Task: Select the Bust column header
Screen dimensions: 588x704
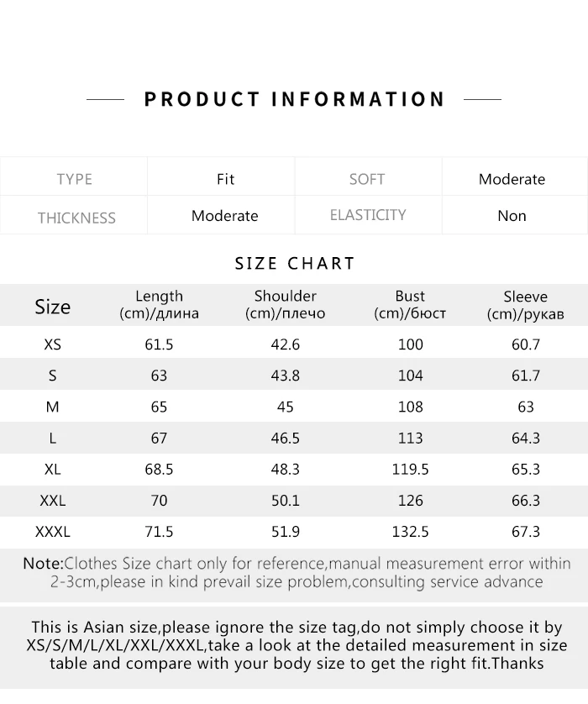Action: click(x=410, y=305)
